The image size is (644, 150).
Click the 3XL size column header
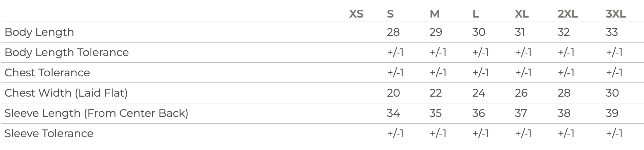pyautogui.click(x=616, y=14)
